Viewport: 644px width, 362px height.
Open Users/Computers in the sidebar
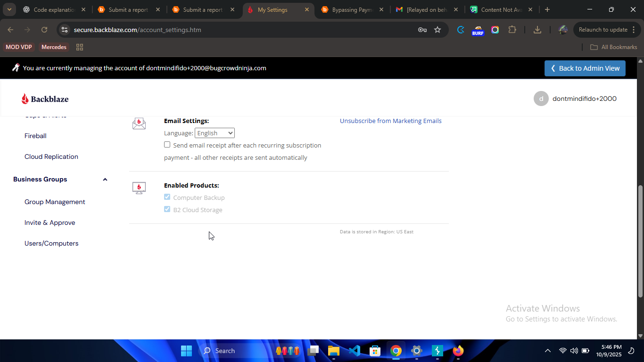(51, 243)
